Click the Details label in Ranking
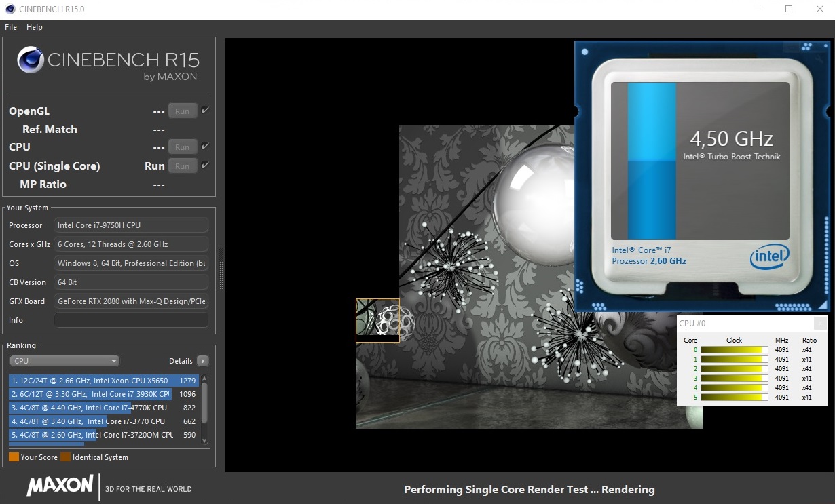Screen dimensions: 835x504 click(181, 361)
